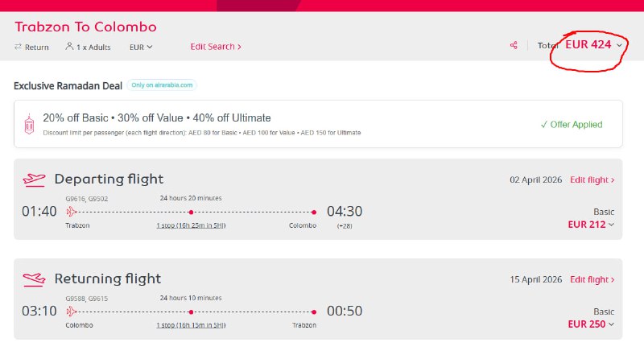Screen dimensions: 644x359
Task: Click the Only on airarabia.com badge
Action: pyautogui.click(x=162, y=85)
